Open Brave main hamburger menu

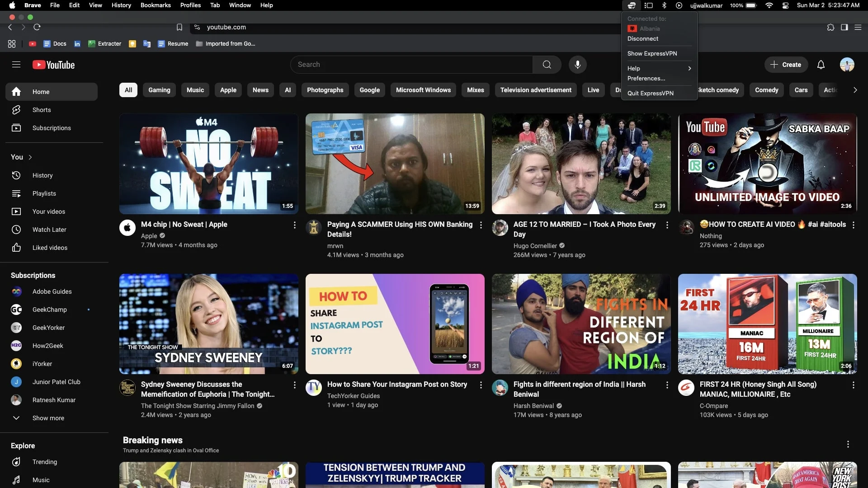click(x=858, y=27)
